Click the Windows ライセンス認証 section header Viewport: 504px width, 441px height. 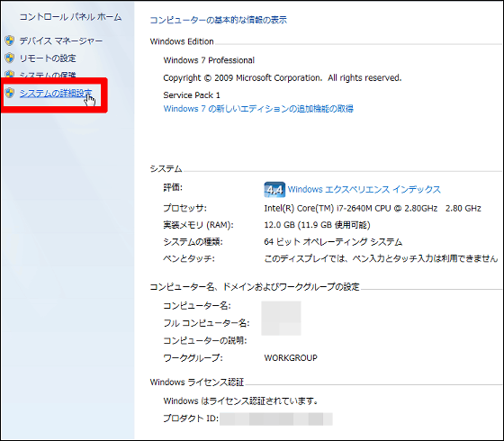(197, 382)
